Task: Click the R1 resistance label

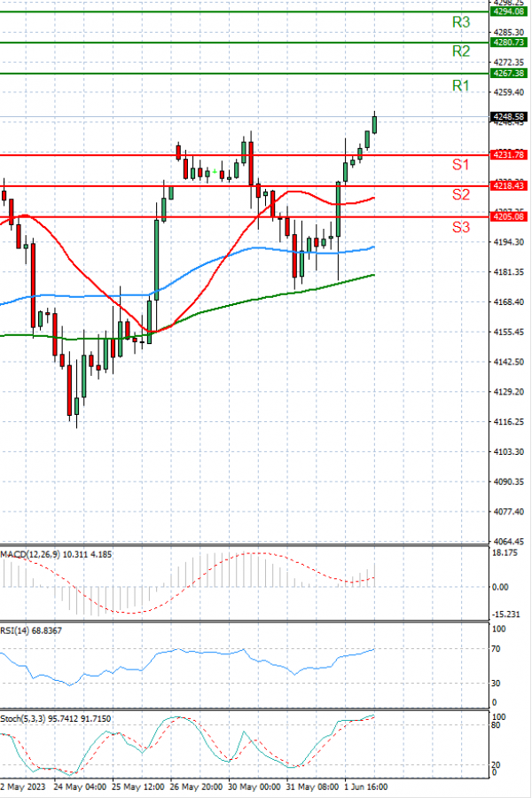Action: click(460, 85)
